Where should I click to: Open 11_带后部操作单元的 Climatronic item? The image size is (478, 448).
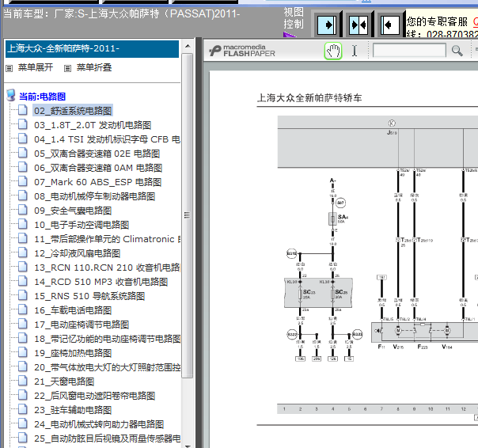[107, 239]
